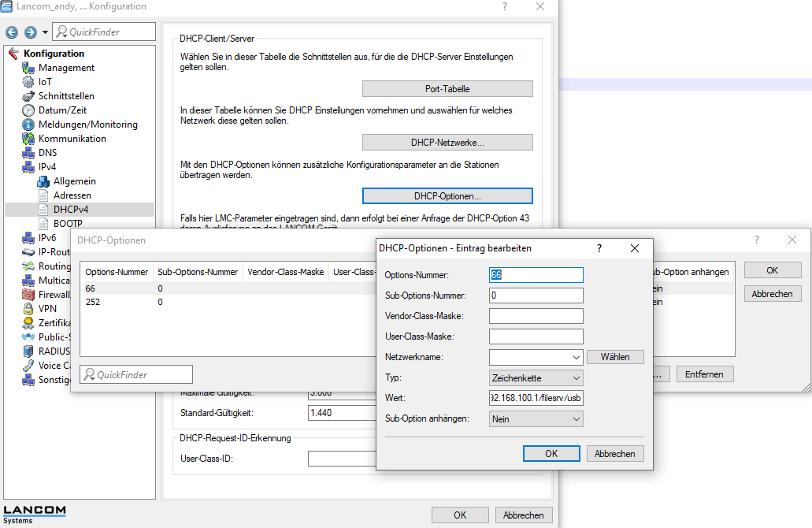Image resolution: width=812 pixels, height=528 pixels.
Task: Click the DHCP-Netzwerke... button
Action: pos(447,143)
